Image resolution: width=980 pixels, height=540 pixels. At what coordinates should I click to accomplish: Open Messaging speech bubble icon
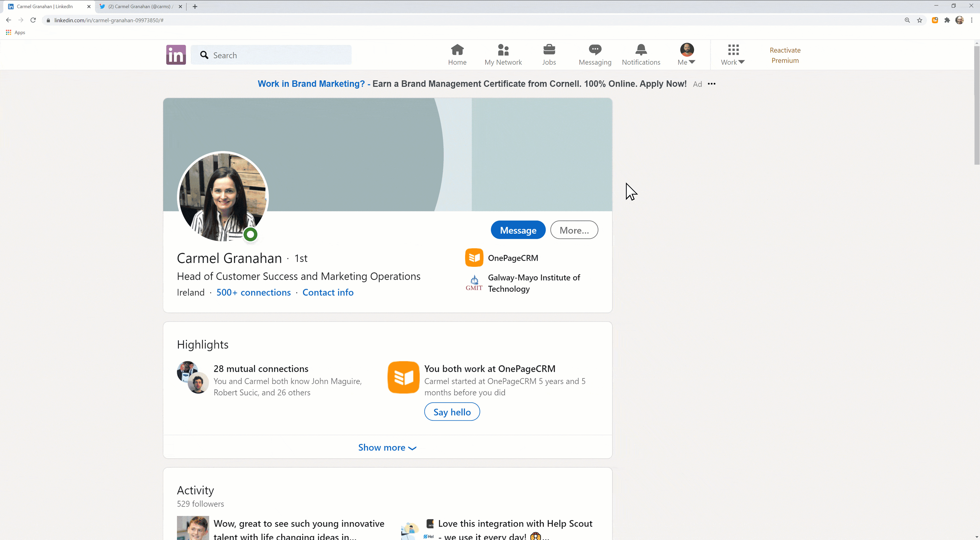595,55
